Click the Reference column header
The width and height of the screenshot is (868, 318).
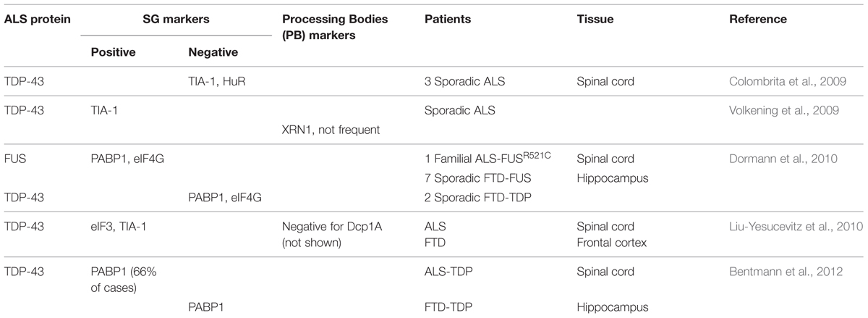point(758,20)
